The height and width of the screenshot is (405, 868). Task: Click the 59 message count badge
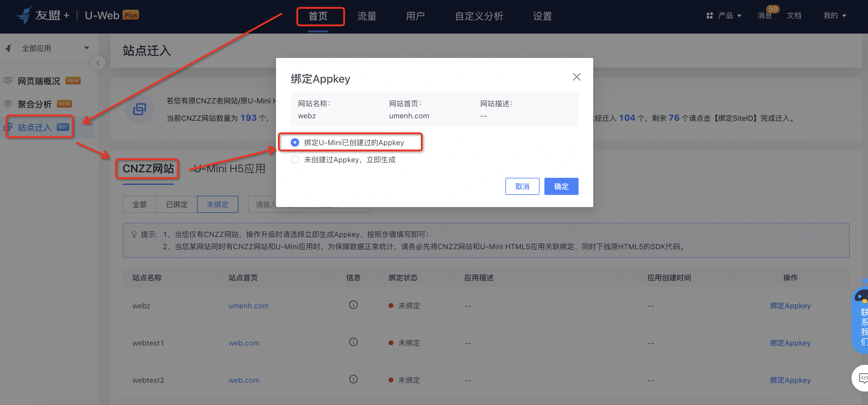click(773, 9)
